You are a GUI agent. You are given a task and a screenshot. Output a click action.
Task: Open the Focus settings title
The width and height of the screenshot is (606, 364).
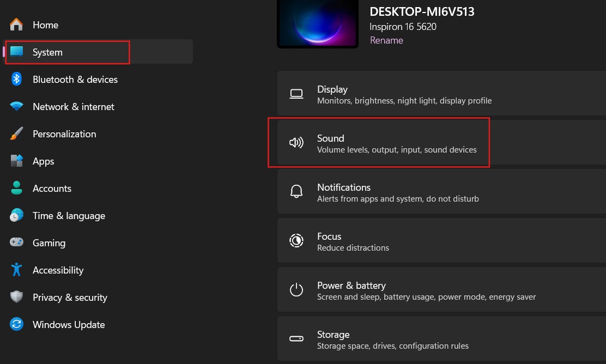click(329, 236)
